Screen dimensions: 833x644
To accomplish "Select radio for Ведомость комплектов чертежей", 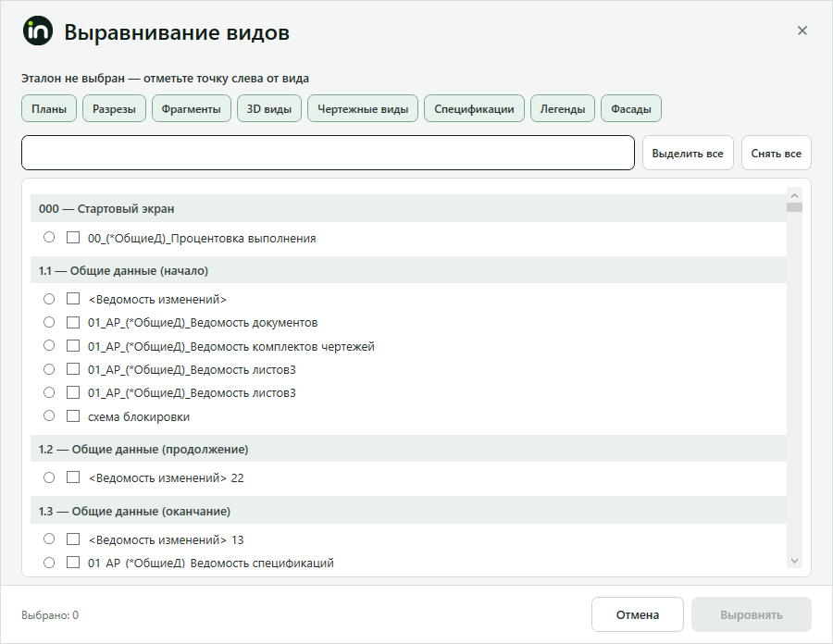I will (x=49, y=346).
